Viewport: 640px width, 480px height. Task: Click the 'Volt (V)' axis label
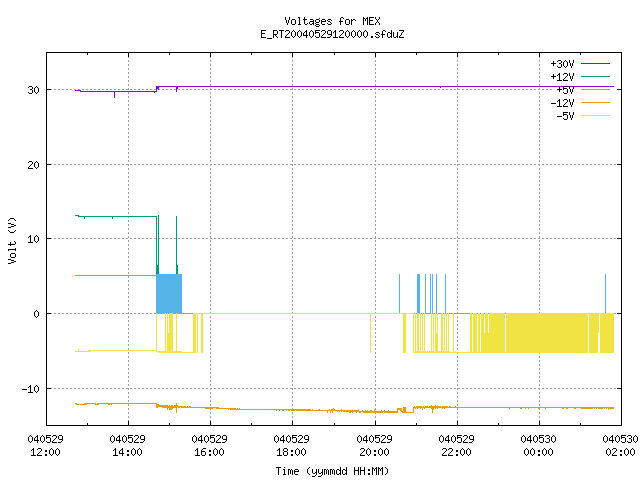point(12,240)
